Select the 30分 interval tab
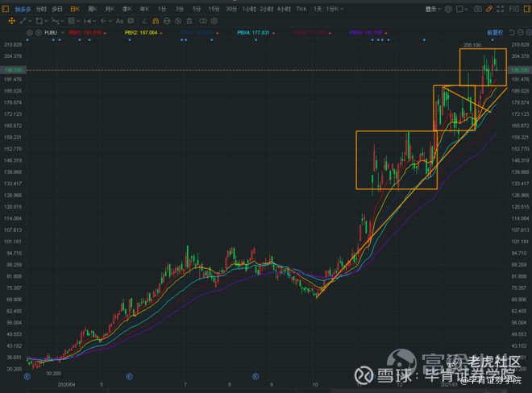Screen dimensions: 532x393 231,9
